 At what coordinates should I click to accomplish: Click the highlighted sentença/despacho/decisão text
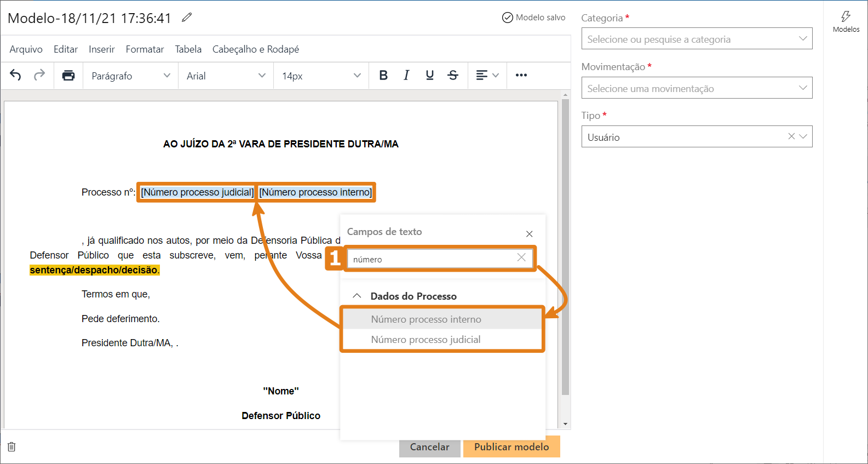pyautogui.click(x=94, y=270)
